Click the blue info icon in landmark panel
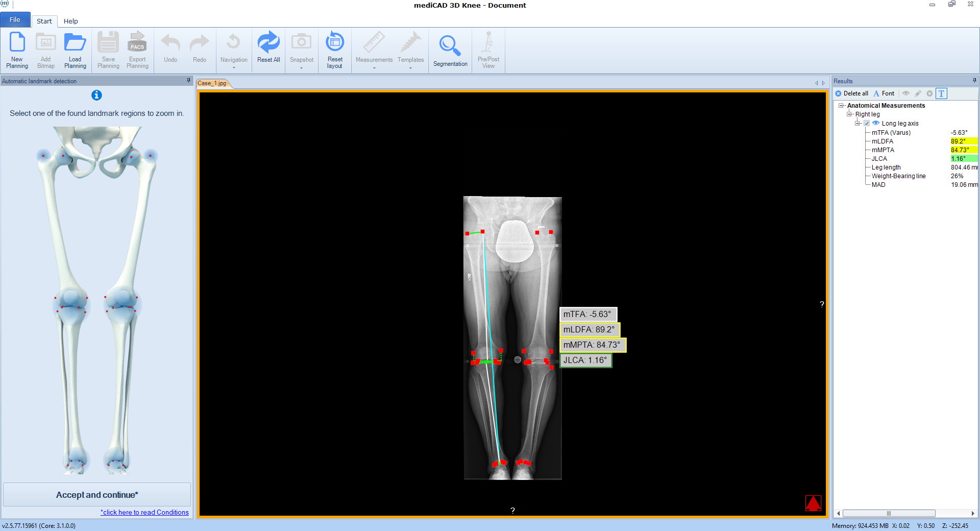Viewport: 980px width, 531px height. [96, 95]
